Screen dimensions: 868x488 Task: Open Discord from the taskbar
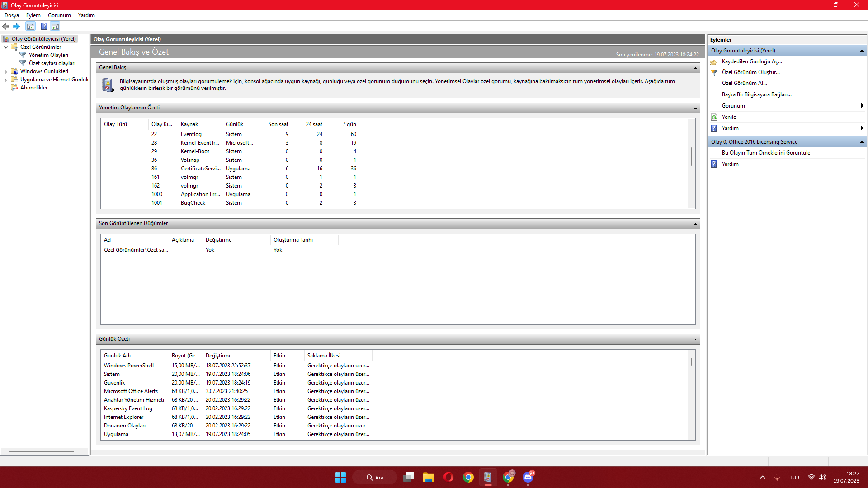pyautogui.click(x=528, y=477)
